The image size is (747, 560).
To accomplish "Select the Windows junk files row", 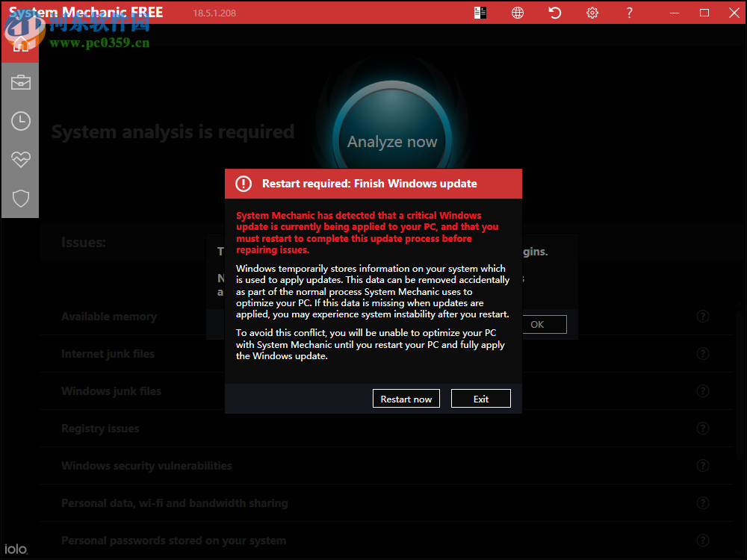I will [386, 391].
